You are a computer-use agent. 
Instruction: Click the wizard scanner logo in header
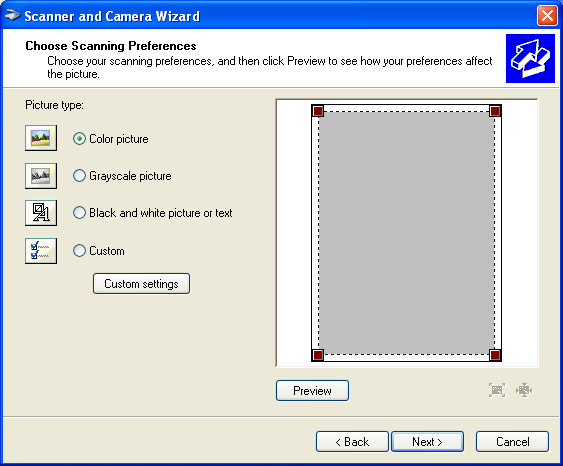point(530,59)
